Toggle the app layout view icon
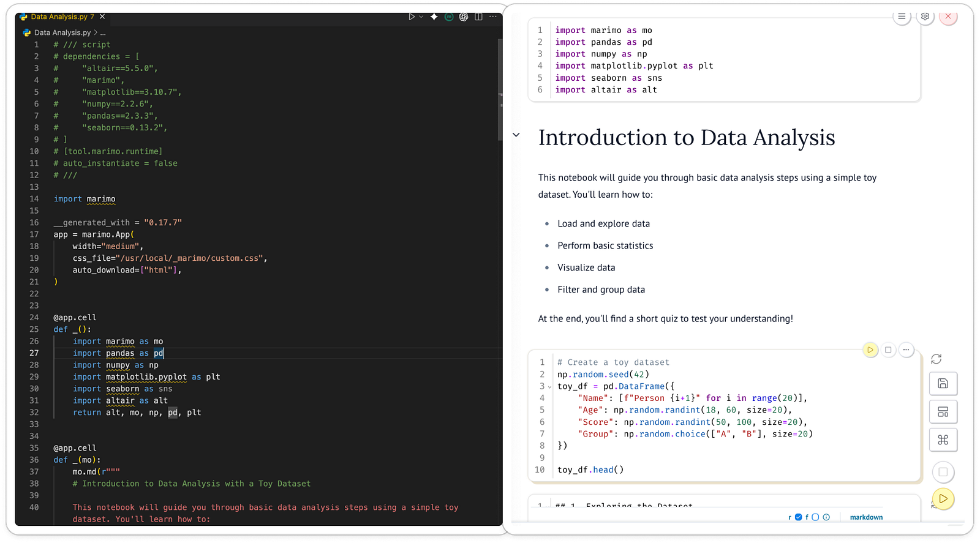 coord(943,412)
